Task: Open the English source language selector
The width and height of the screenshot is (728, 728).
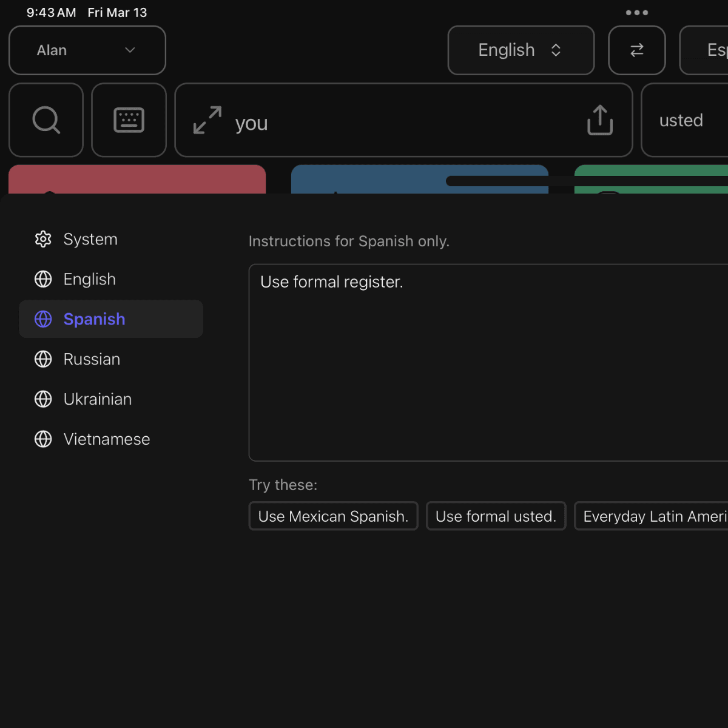Action: coord(521,50)
